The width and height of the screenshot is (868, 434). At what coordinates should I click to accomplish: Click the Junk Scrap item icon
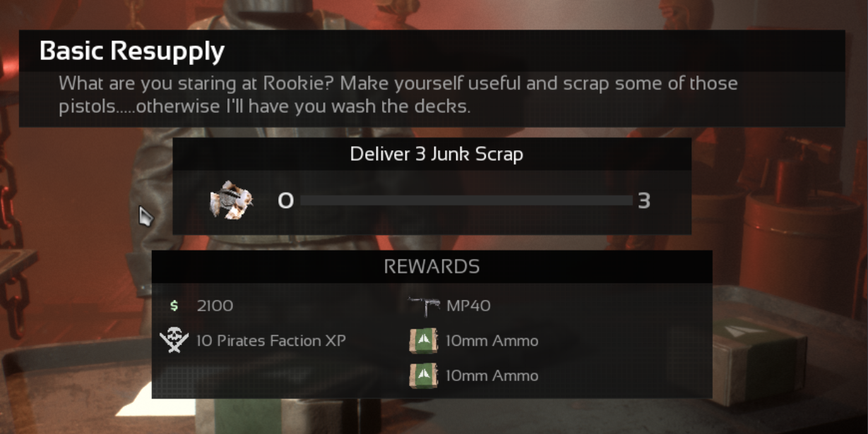(232, 200)
